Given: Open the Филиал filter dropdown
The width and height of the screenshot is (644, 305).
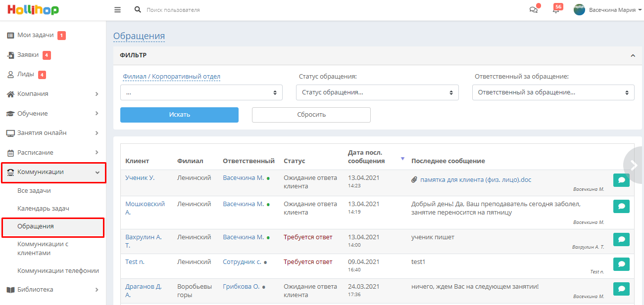Looking at the screenshot, I should [x=201, y=92].
